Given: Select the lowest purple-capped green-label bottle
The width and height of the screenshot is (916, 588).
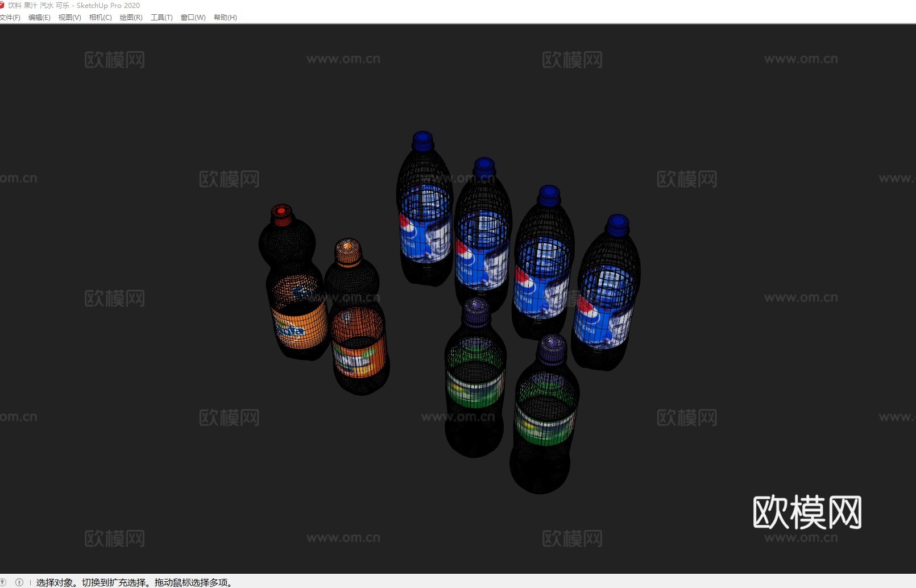Looking at the screenshot, I should 544,414.
